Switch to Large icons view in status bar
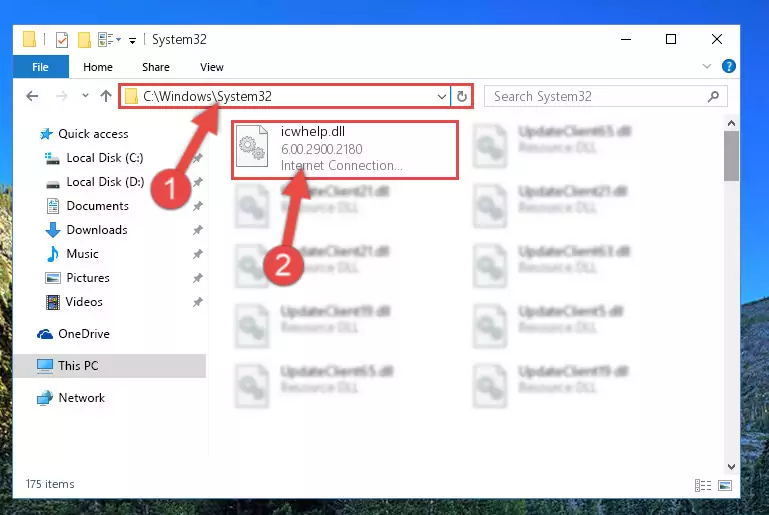 coord(725,486)
